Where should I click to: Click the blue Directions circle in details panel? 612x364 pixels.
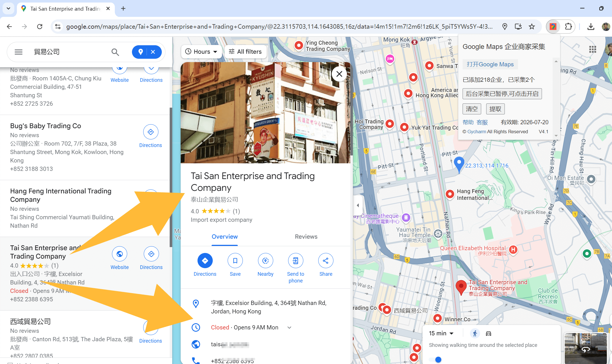(205, 261)
